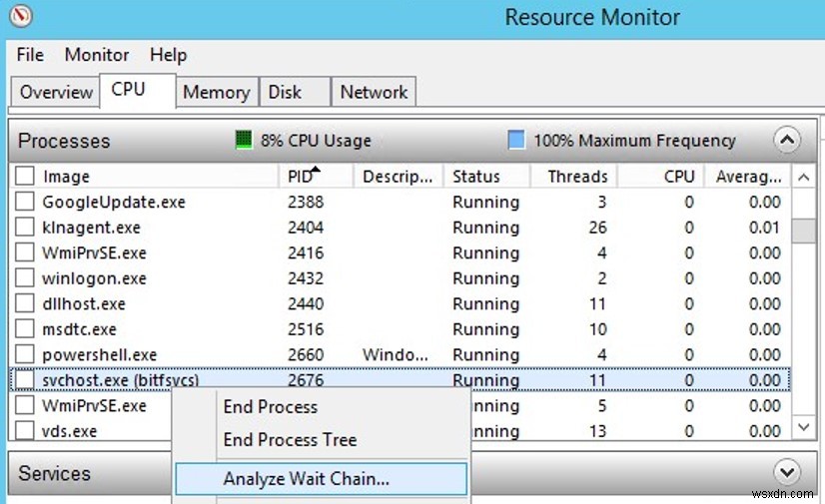Click the green CPU Usage indicator square
The width and height of the screenshot is (825, 504).
243,140
